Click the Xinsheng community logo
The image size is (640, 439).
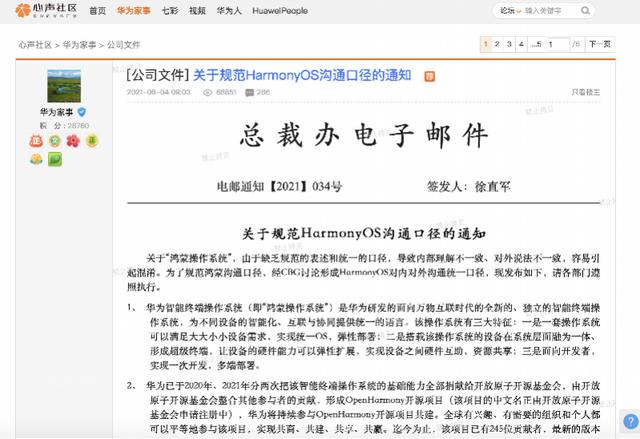pos(46,11)
